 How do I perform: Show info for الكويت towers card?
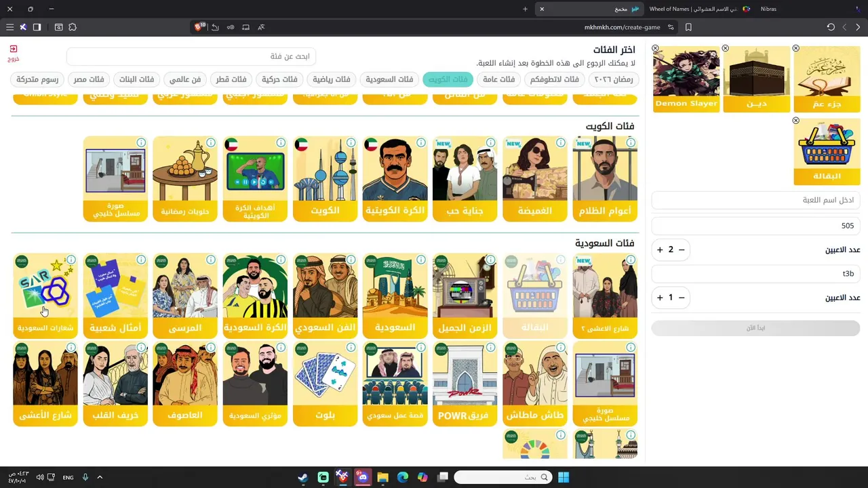351,142
